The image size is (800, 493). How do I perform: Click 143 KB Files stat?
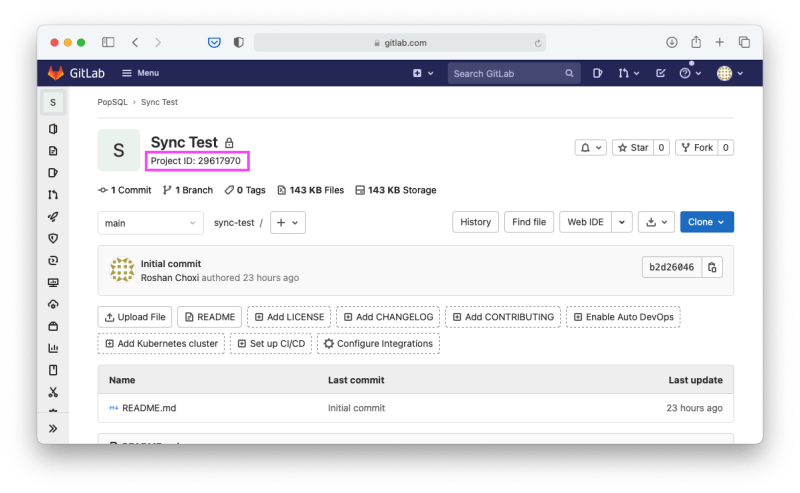point(311,190)
